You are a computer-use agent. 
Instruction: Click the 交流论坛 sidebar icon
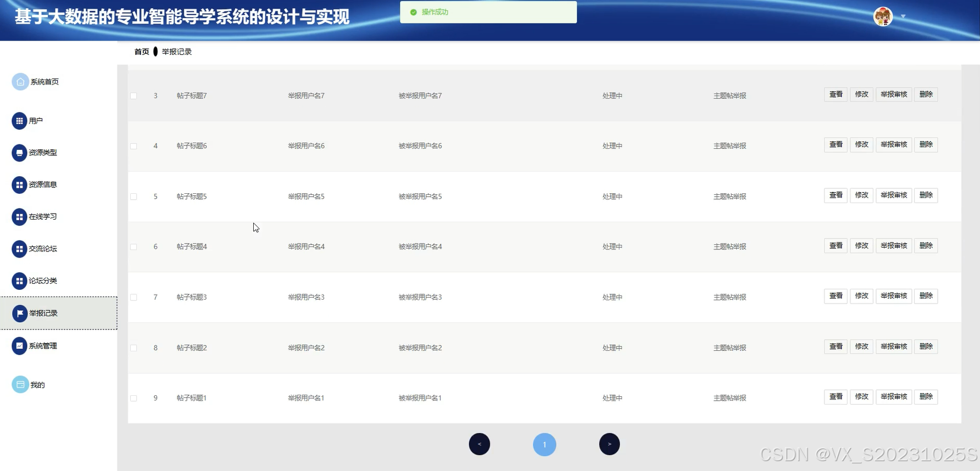(x=19, y=249)
